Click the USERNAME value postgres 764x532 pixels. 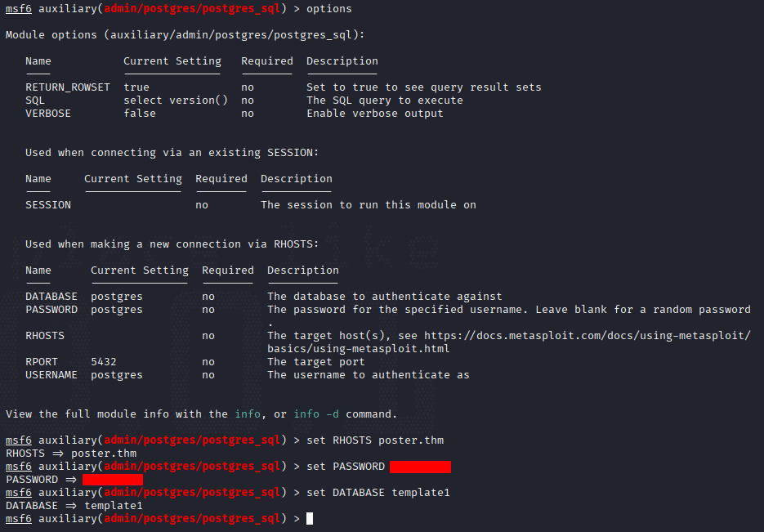[117, 375]
